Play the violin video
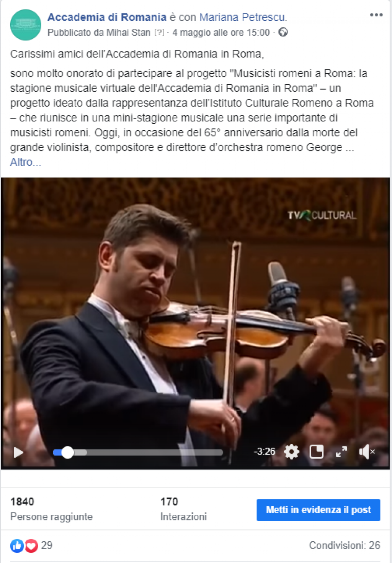The width and height of the screenshot is (392, 563). [x=18, y=452]
